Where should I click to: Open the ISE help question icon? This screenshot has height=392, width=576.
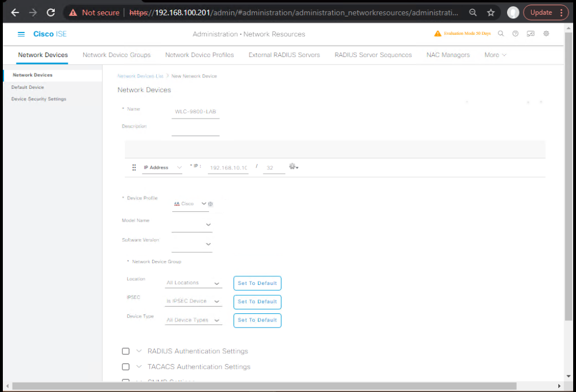click(x=516, y=34)
